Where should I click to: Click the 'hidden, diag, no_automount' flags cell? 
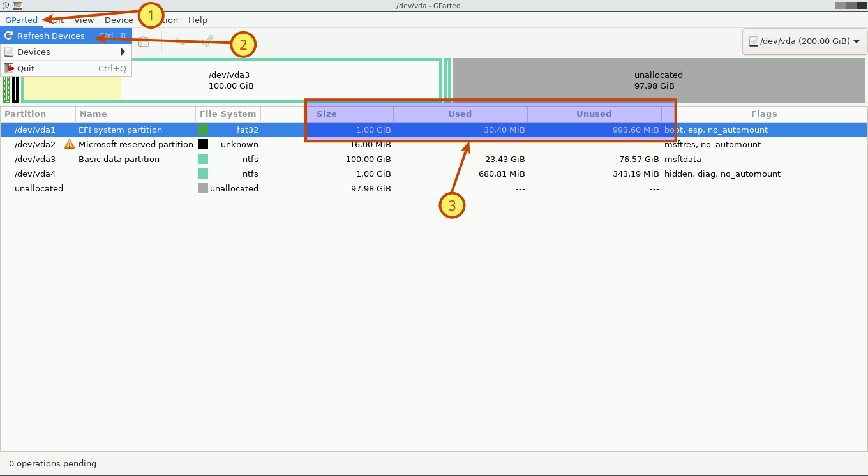722,174
